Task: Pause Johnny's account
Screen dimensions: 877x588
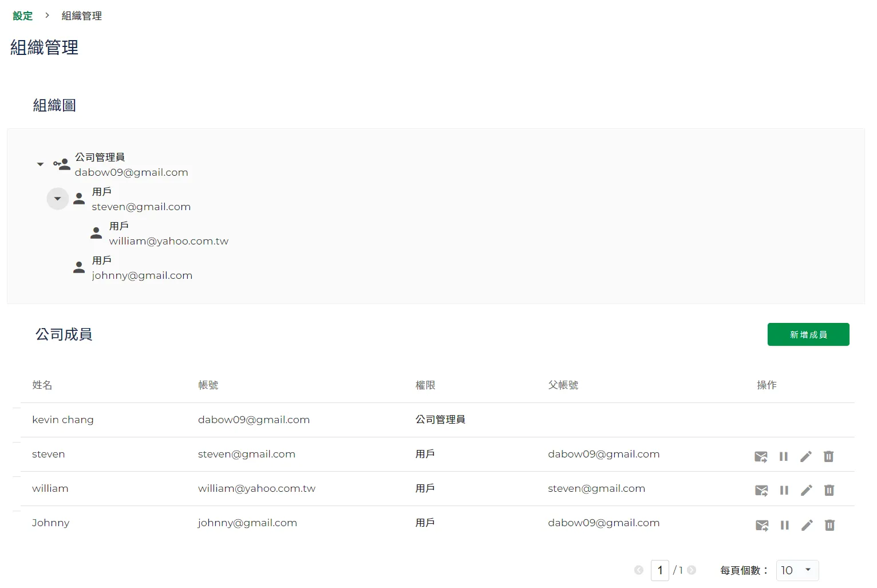Action: [x=785, y=525]
